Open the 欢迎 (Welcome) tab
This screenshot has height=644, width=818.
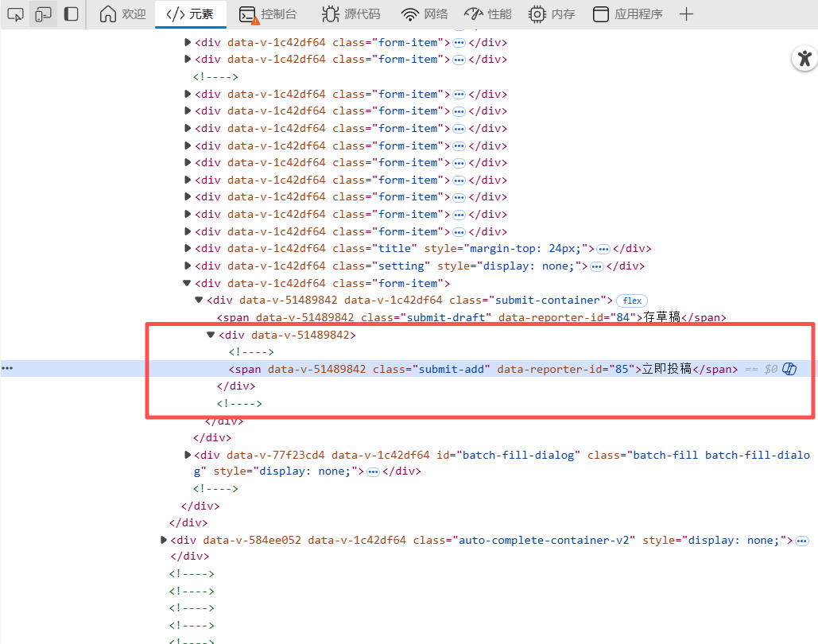click(123, 14)
